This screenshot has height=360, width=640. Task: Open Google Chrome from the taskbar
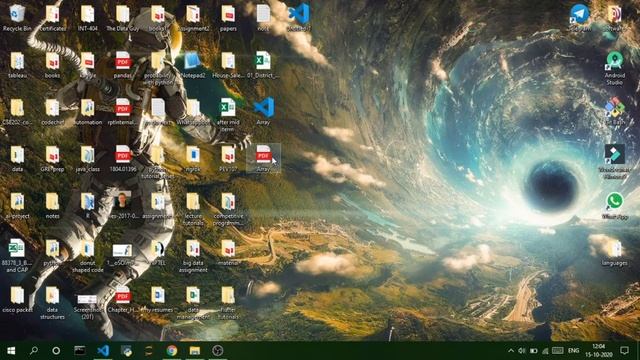tap(172, 351)
